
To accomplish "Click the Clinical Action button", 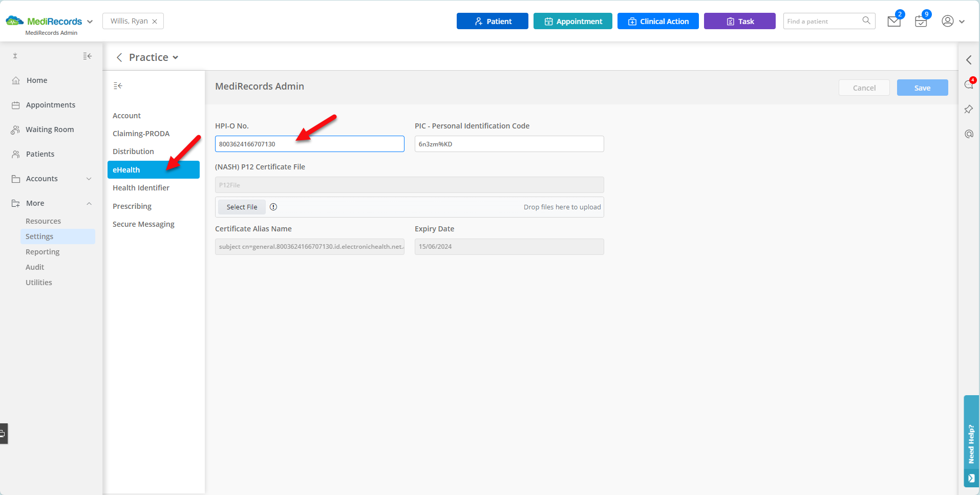I will [658, 21].
